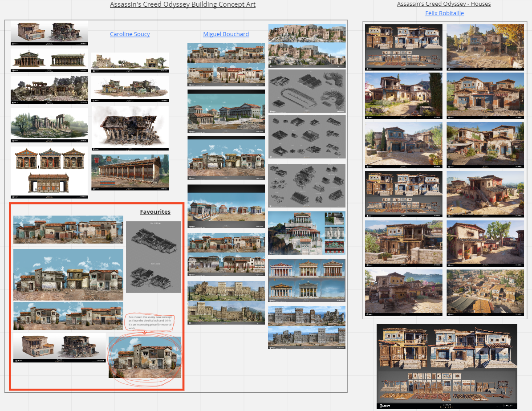Select the overgrown column ruins with olive tree image
This screenshot has height=411, width=532.
pos(49,125)
